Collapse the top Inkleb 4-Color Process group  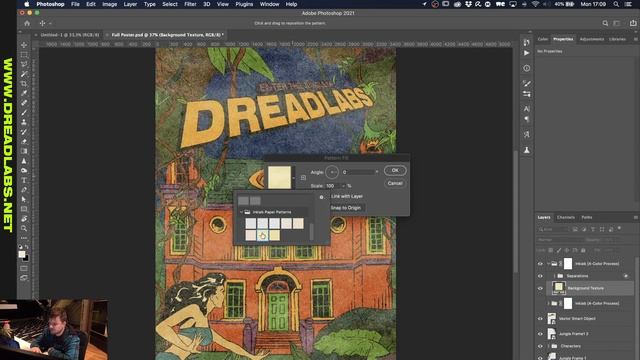(548, 264)
